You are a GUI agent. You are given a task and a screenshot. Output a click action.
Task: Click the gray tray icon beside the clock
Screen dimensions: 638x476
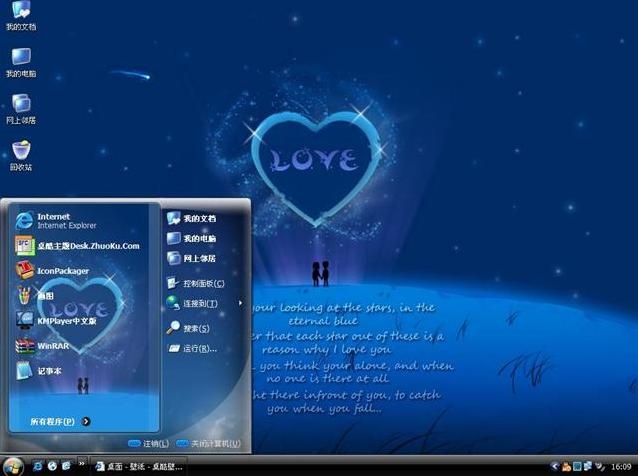pyautogui.click(x=600, y=467)
